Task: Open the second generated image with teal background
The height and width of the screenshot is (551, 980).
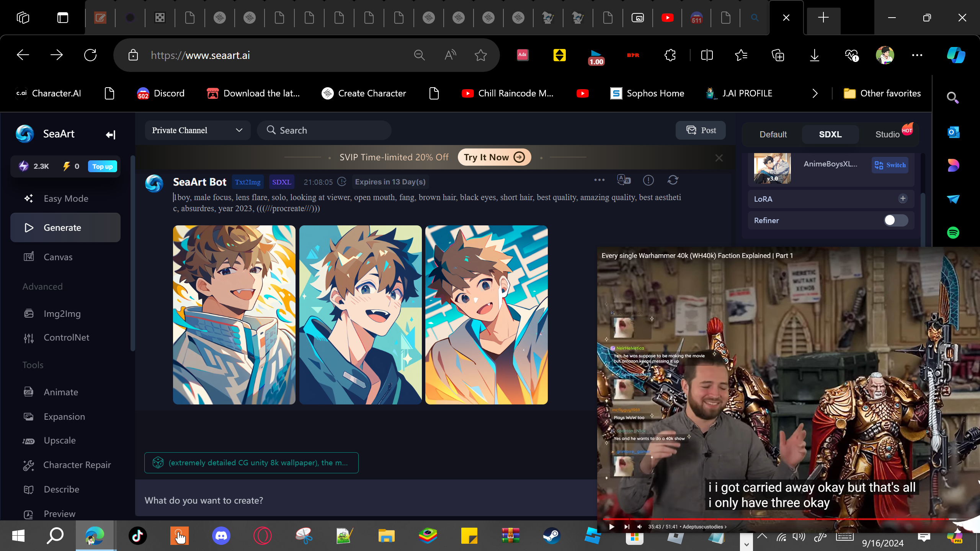Action: pyautogui.click(x=360, y=315)
